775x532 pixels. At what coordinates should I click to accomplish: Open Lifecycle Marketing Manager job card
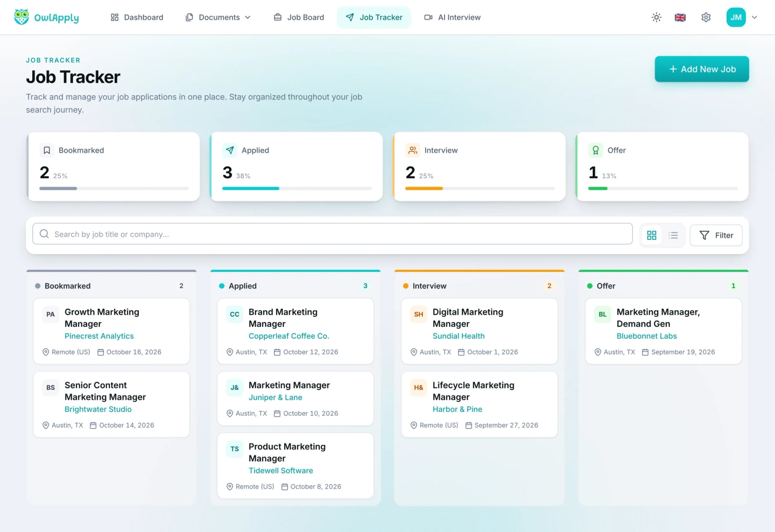click(480, 404)
